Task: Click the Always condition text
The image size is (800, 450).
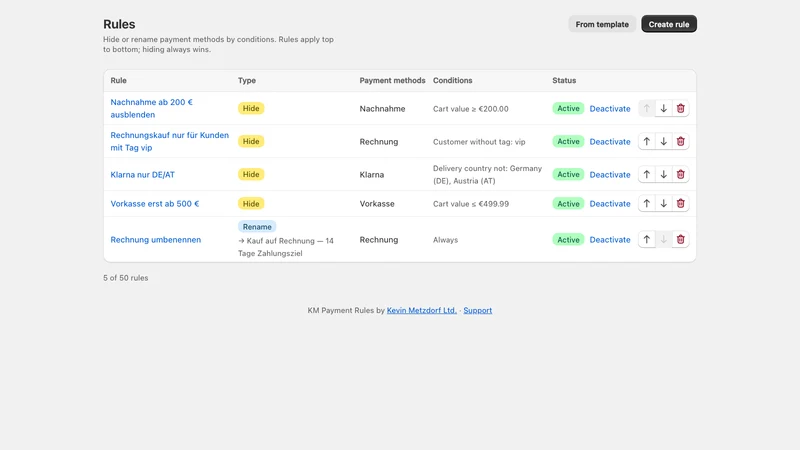Action: (445, 240)
